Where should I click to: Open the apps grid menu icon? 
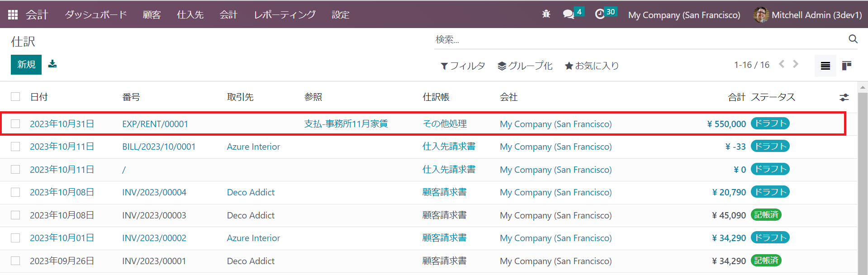tap(13, 15)
